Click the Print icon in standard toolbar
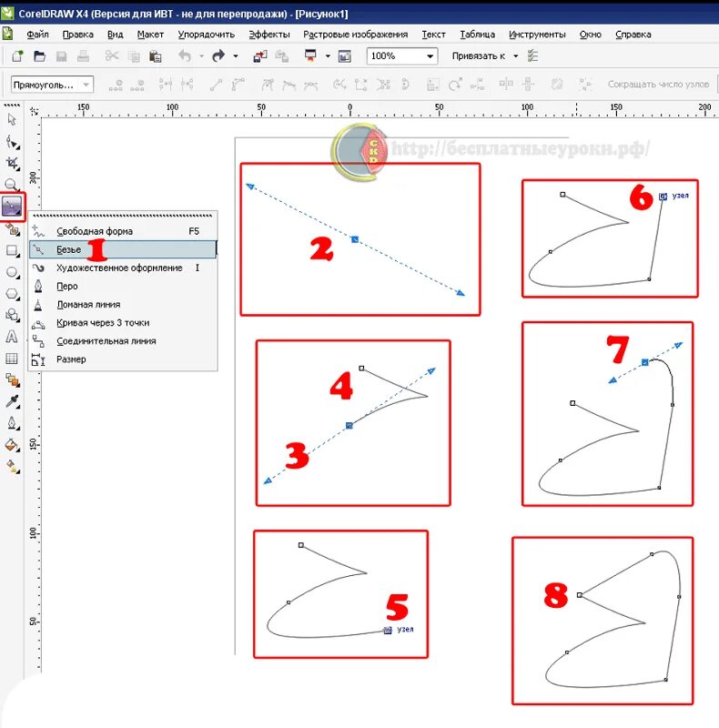719x728 pixels. [83, 56]
